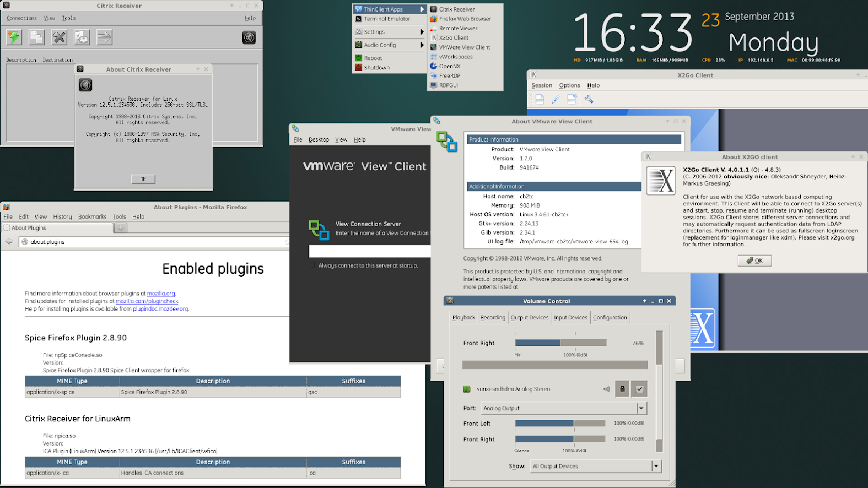The image size is (868, 488).
Task: Click OK in the About X2GO client dialog
Action: 754,261
